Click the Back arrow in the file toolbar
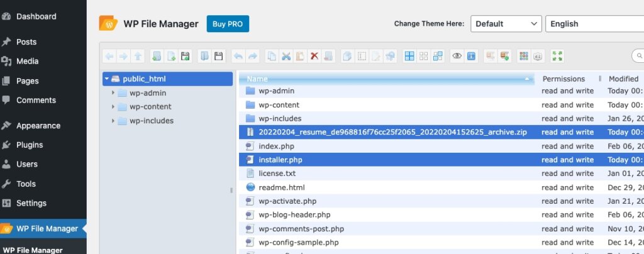Viewport: 644px width, 254px height. [x=109, y=56]
